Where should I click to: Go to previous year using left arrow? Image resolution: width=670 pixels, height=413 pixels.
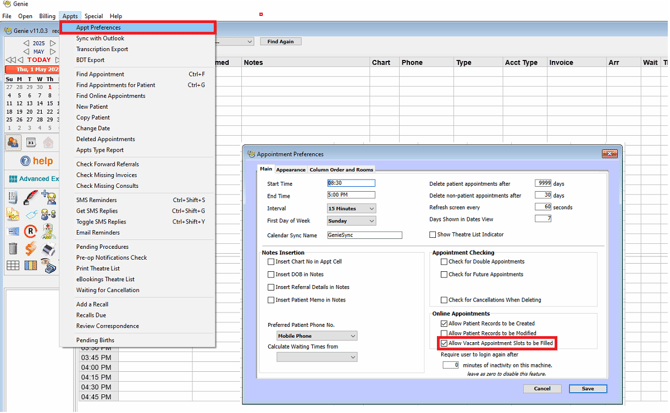point(27,43)
